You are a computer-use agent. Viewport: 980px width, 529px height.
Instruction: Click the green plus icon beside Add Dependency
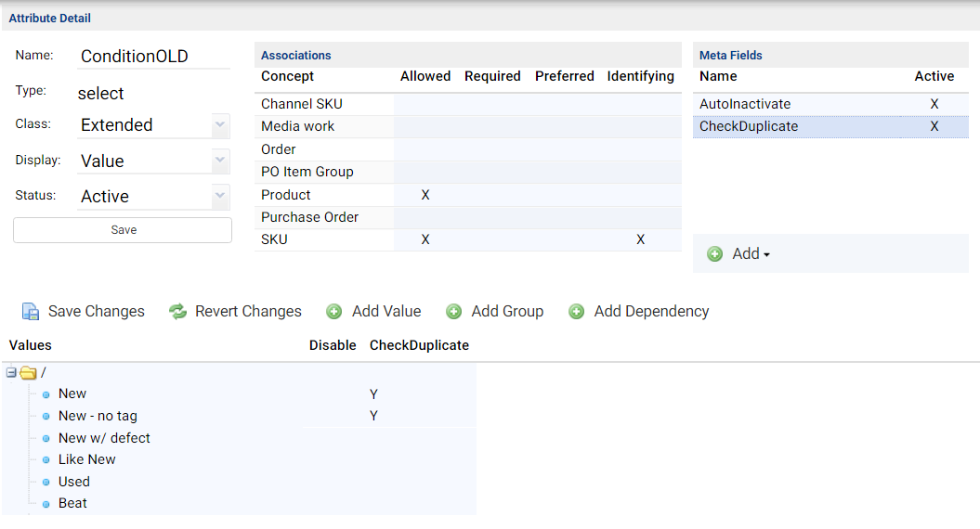click(576, 312)
